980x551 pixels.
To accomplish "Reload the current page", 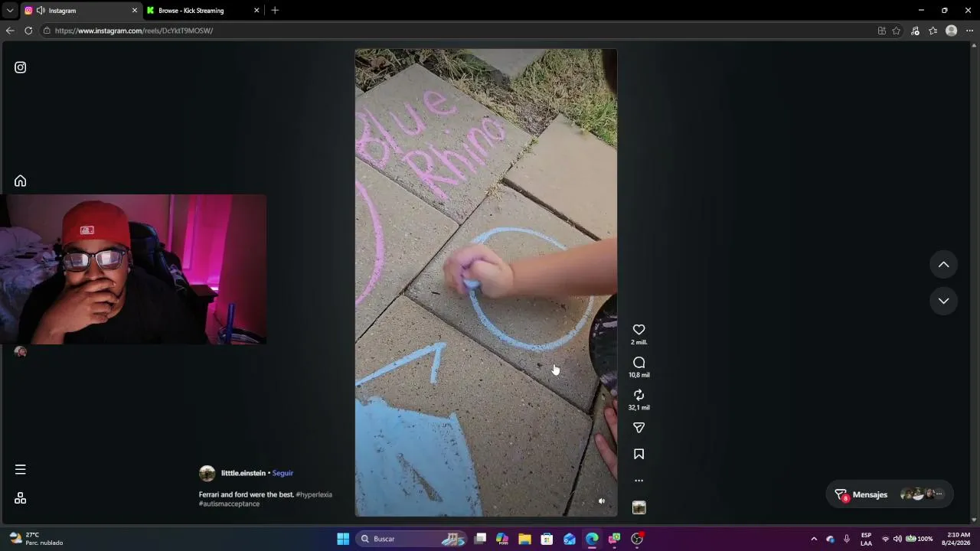I will 28,31.
